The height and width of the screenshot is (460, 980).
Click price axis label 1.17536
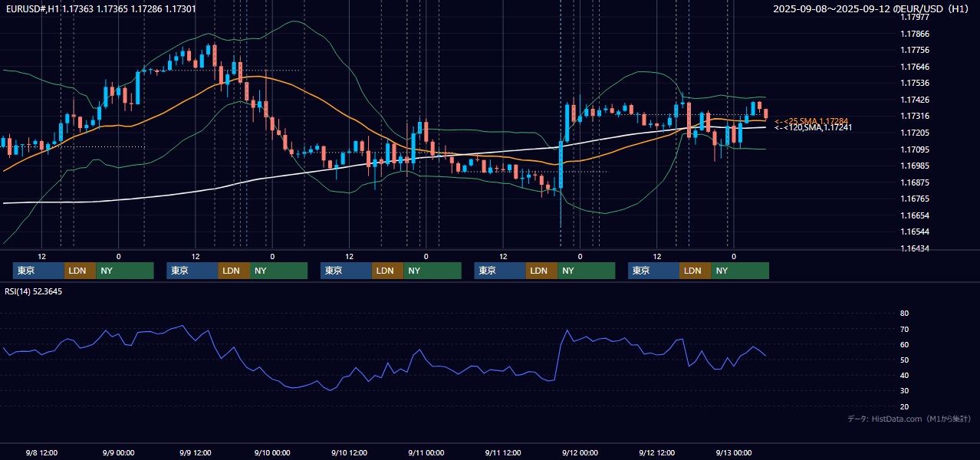coord(914,83)
